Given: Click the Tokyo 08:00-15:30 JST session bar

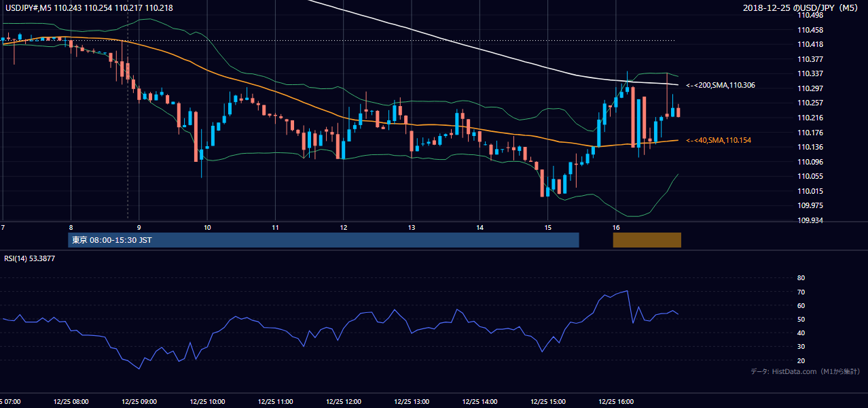Looking at the screenshot, I should [x=323, y=240].
